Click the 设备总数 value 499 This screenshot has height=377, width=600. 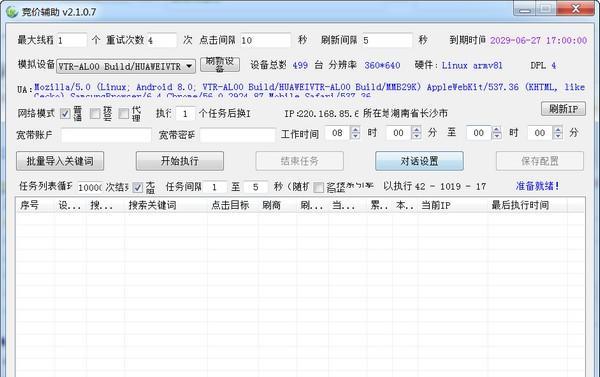(300, 65)
